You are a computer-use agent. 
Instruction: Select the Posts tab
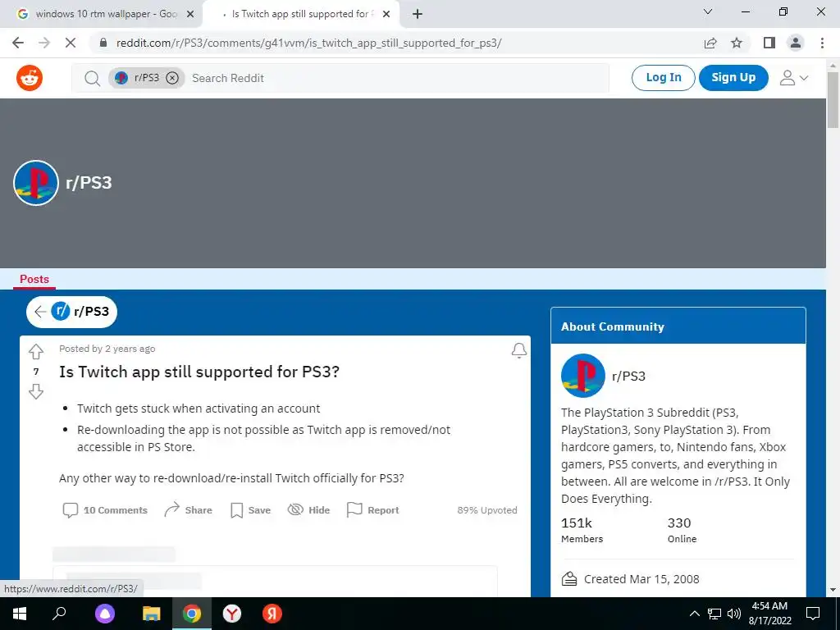[34, 279]
